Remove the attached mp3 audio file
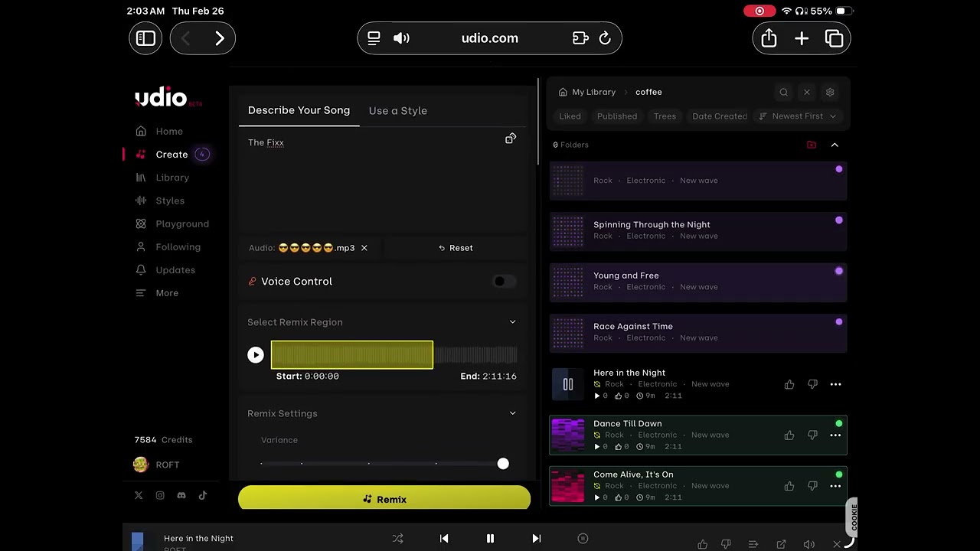 pyautogui.click(x=364, y=248)
